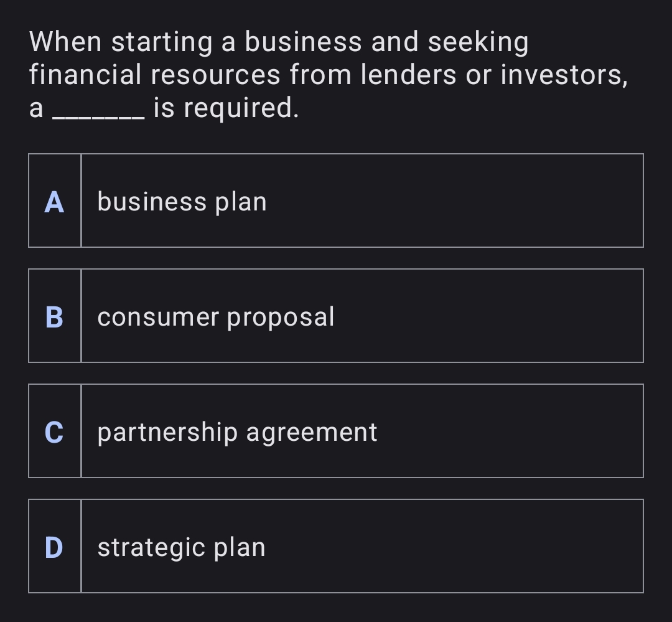The image size is (672, 622).
Task: Click the word "strategic" in option D
Action: coord(152,547)
